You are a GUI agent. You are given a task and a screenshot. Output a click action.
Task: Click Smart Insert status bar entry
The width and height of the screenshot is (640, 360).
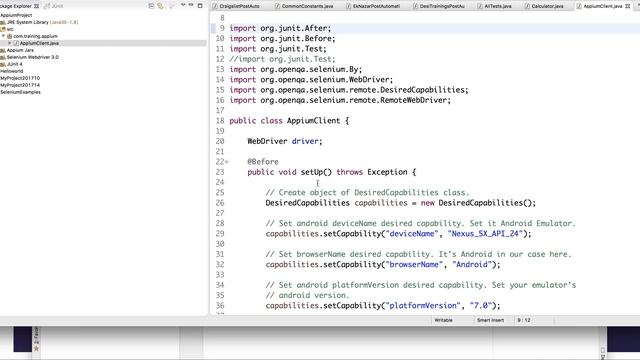[x=490, y=320]
